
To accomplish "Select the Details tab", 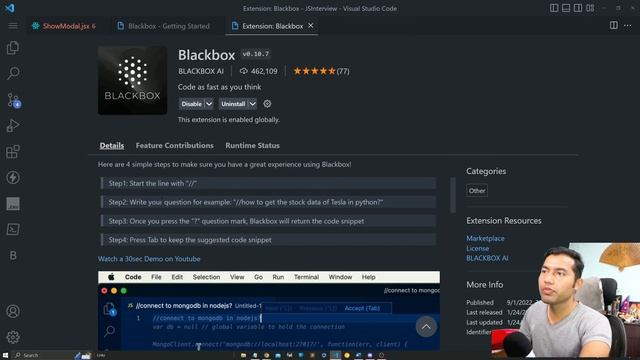I will pos(112,145).
